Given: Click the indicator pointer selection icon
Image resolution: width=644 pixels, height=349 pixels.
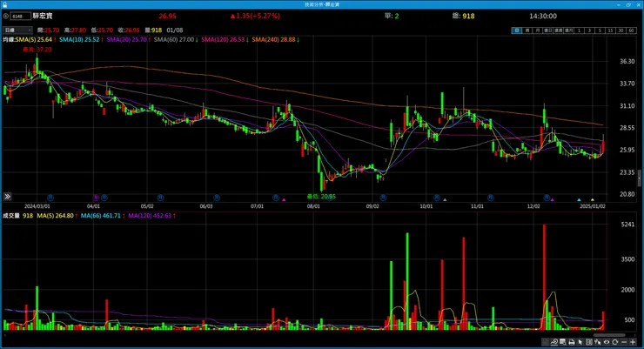Looking at the screenshot, I should click(x=598, y=342).
